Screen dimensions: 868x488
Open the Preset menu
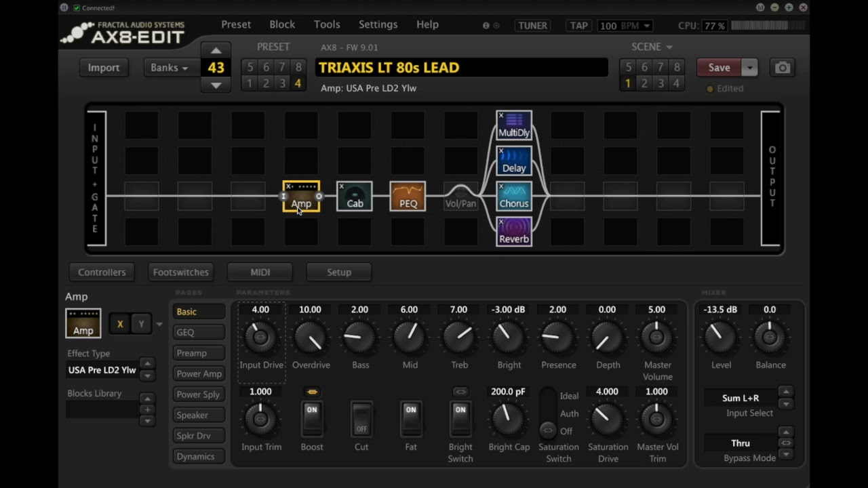236,24
